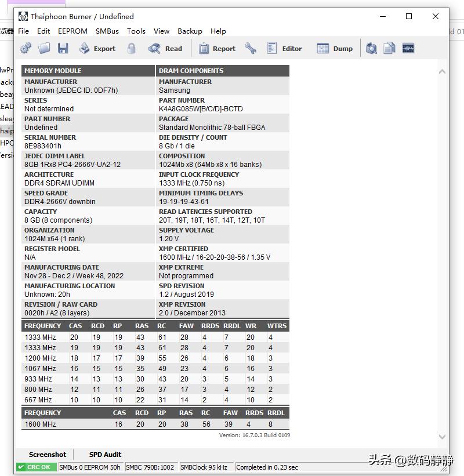This screenshot has height=476, width=464.
Task: Click the SMBC 790B:1002 status field
Action: coord(150,467)
